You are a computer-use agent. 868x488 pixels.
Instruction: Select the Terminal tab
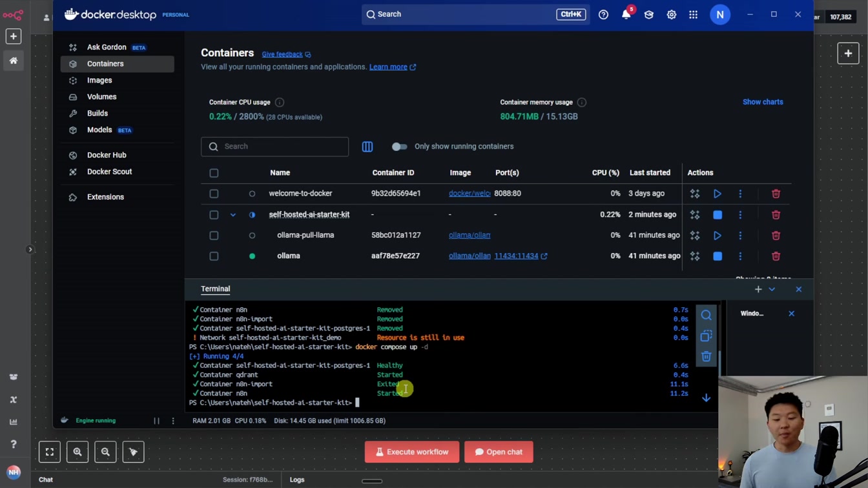[x=215, y=289]
